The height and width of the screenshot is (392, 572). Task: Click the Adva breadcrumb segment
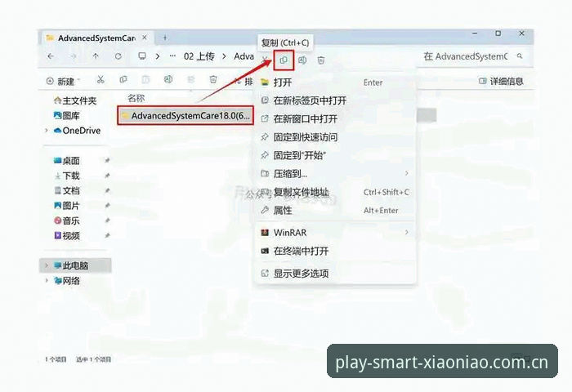point(244,56)
